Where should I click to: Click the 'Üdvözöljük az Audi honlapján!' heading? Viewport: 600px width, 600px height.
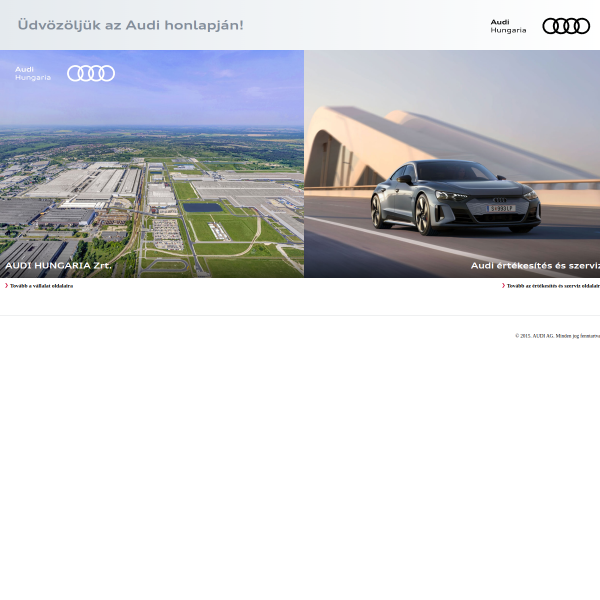click(130, 25)
